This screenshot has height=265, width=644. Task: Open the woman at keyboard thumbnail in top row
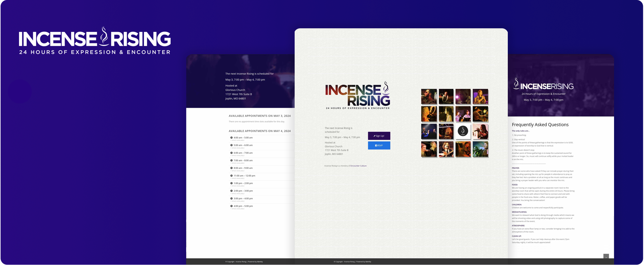446,96
